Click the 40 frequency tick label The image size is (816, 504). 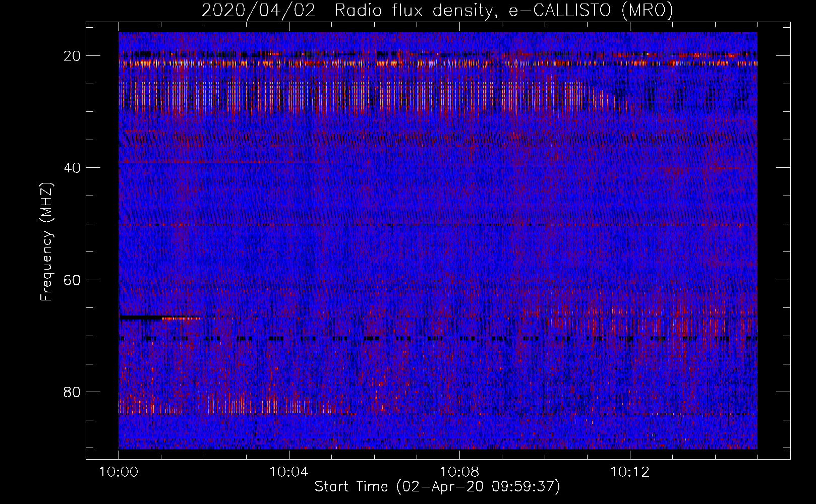click(x=73, y=167)
